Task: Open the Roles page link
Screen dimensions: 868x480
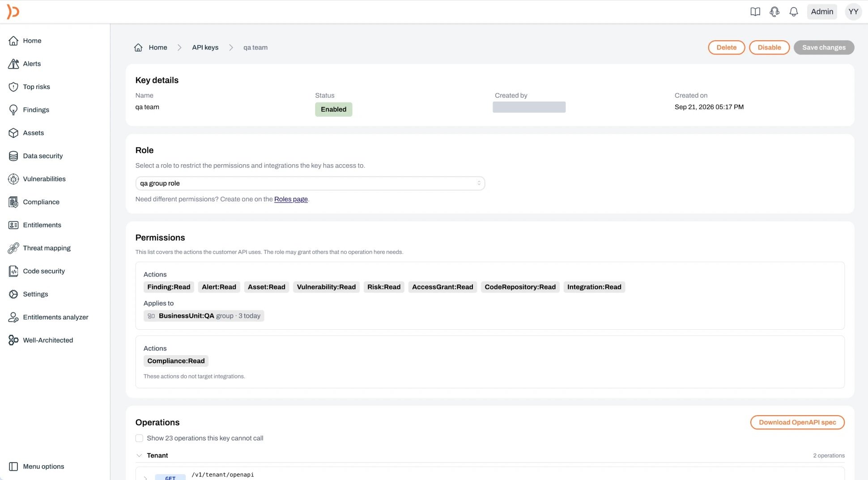Action: (x=291, y=199)
